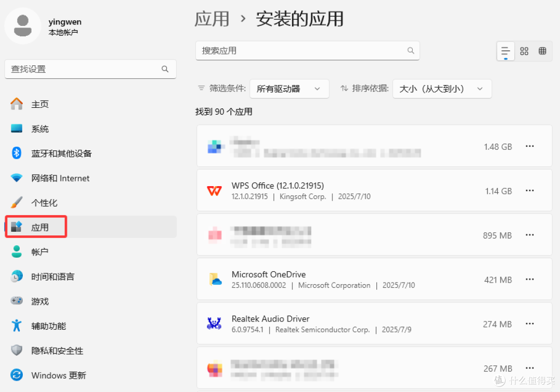Open more options for Realtek Audio Driver

point(529,324)
